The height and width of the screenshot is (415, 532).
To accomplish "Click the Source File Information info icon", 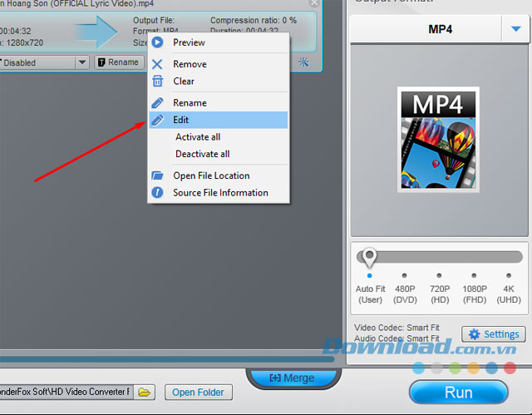I will tap(157, 192).
